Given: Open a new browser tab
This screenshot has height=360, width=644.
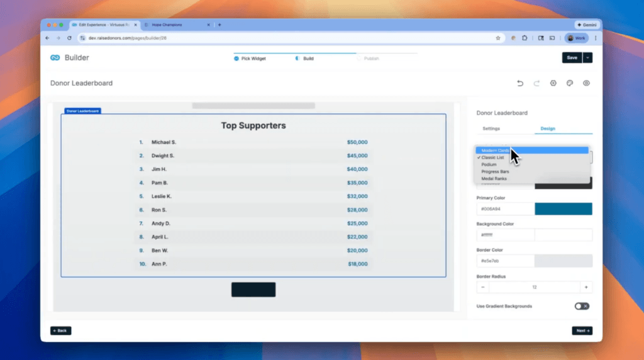Looking at the screenshot, I should [x=219, y=25].
